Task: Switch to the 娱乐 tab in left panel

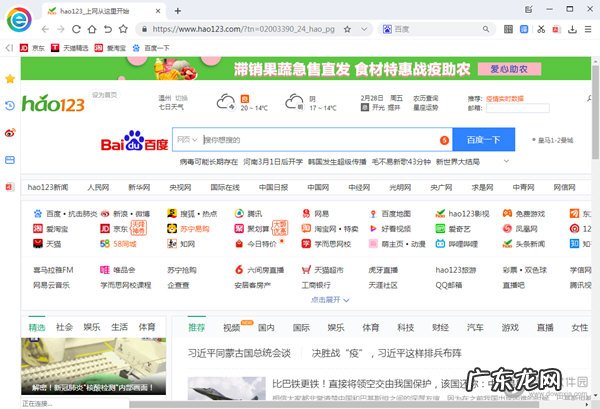Action: click(x=92, y=327)
